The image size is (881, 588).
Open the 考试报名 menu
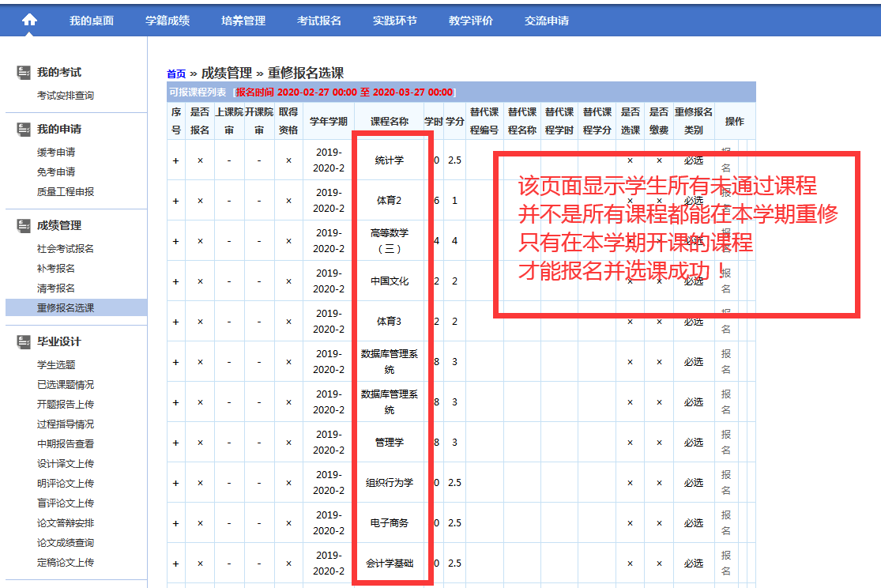coord(319,21)
